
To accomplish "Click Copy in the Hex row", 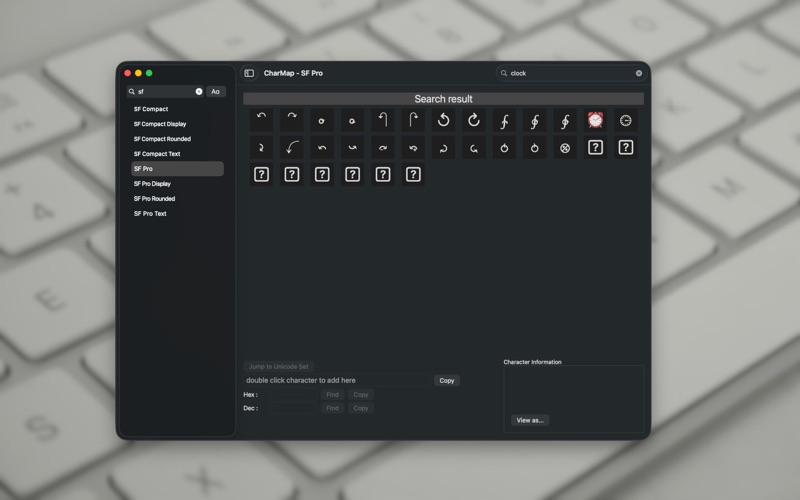I will tap(361, 394).
